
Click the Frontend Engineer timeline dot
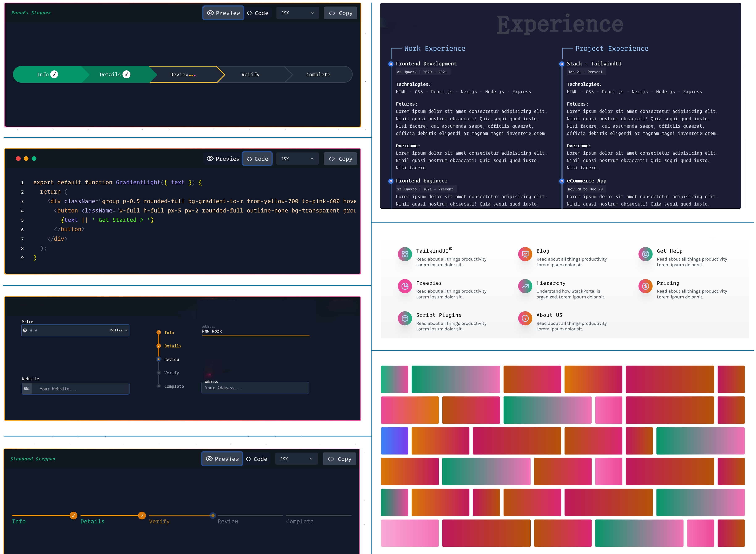click(391, 181)
